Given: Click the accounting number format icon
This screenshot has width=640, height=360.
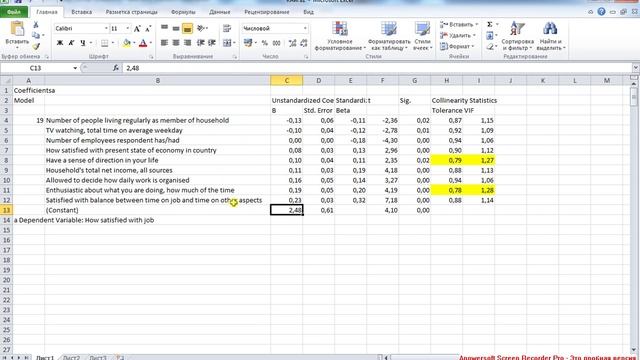Looking at the screenshot, I should [x=247, y=43].
